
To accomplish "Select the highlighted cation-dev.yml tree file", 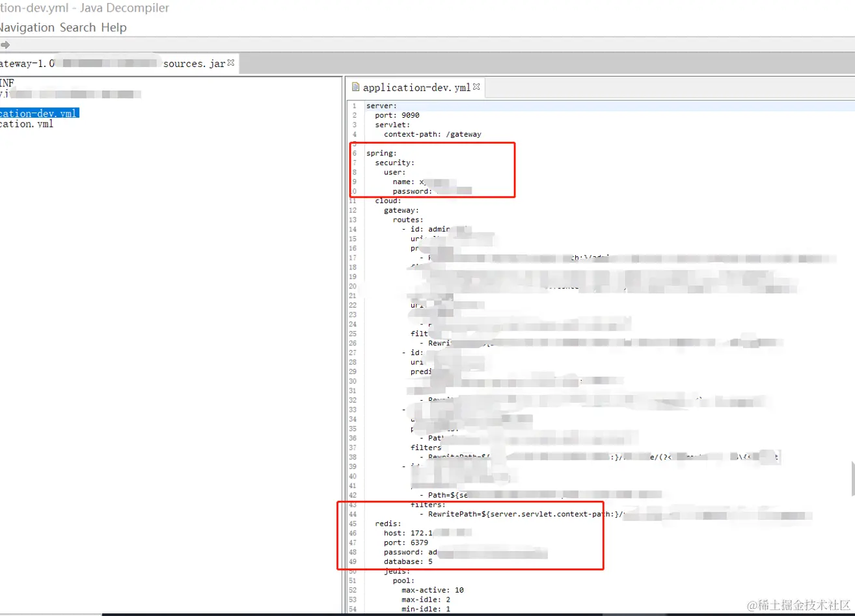I will click(39, 113).
